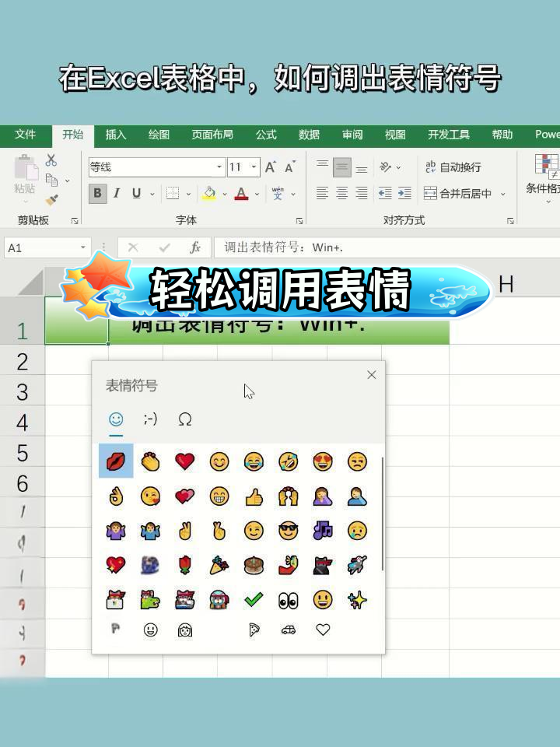The height and width of the screenshot is (747, 560).
Task: Apply the yellow fill color bucket
Action: pos(209,194)
